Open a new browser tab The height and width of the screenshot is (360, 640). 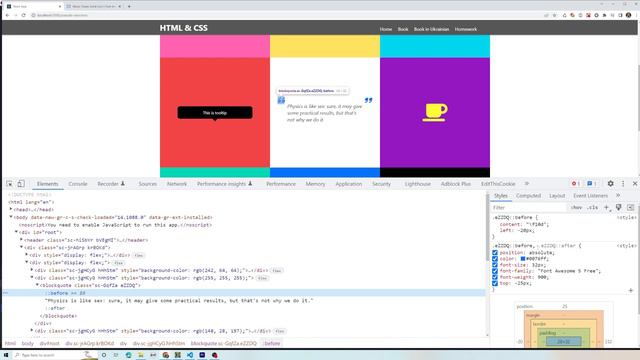[129, 7]
